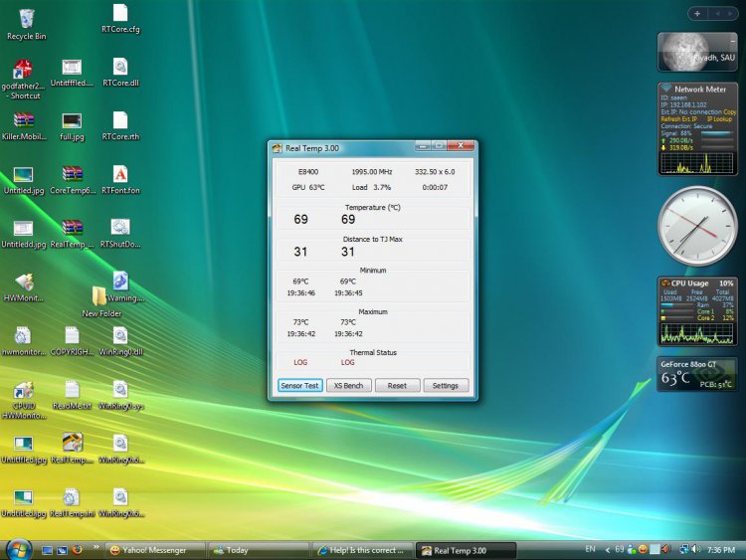
Task: Click the Show Desktop quick launch icon
Action: coord(47,550)
